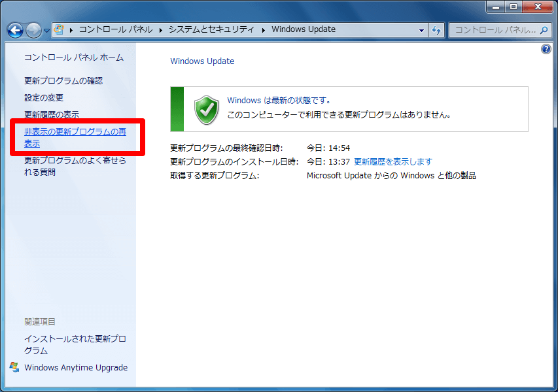This screenshot has width=558, height=392.
Task: Open Windows Anytime Upgrade link
Action: 76,367
